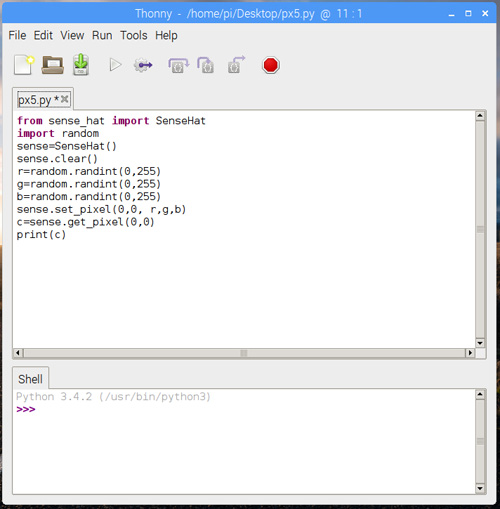Open the File menu

17,35
